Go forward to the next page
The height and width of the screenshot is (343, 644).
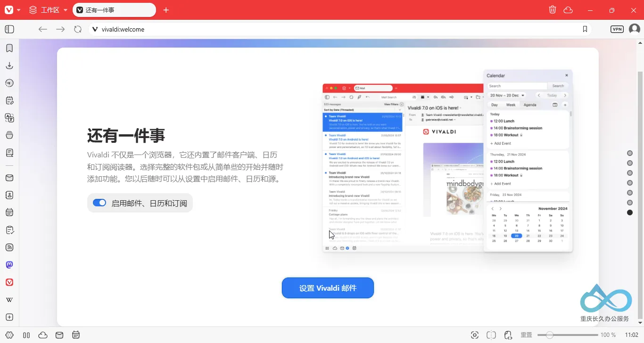click(x=60, y=29)
